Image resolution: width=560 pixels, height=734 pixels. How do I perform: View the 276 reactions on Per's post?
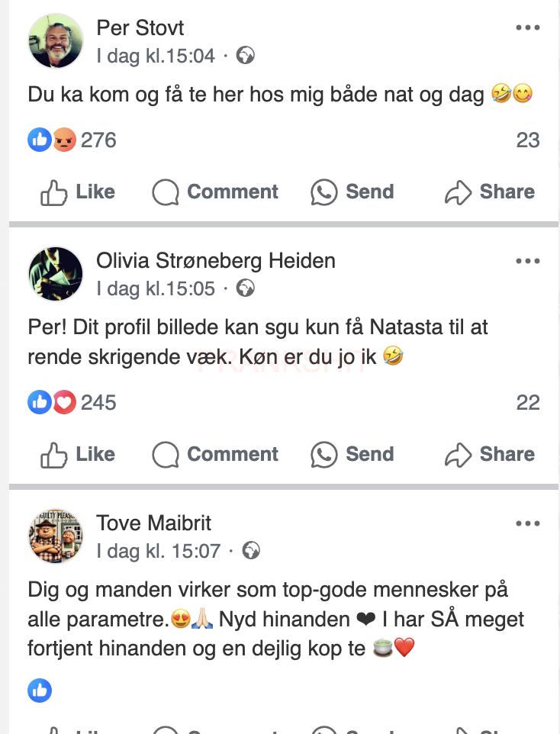point(98,140)
